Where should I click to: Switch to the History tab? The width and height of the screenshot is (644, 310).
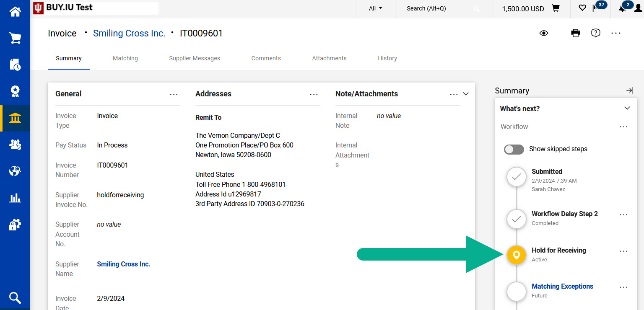tap(387, 58)
